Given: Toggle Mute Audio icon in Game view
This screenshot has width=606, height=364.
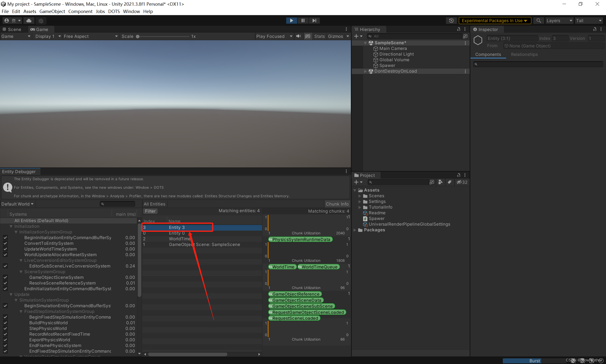Looking at the screenshot, I should (299, 36).
